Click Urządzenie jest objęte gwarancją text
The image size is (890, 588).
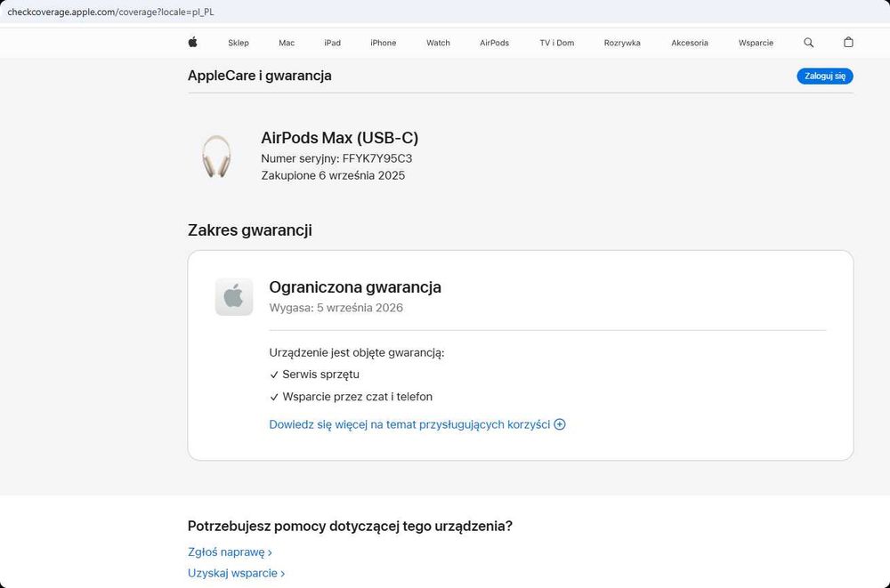[357, 352]
